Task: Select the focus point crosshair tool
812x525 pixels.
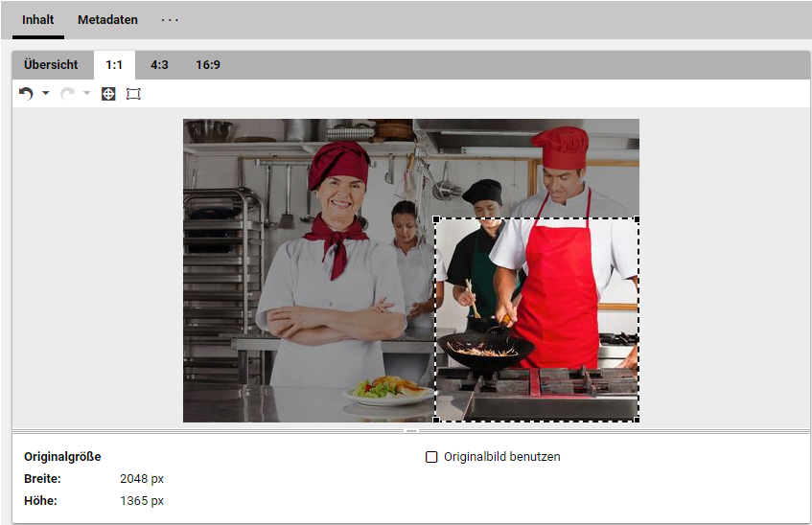Action: click(108, 94)
